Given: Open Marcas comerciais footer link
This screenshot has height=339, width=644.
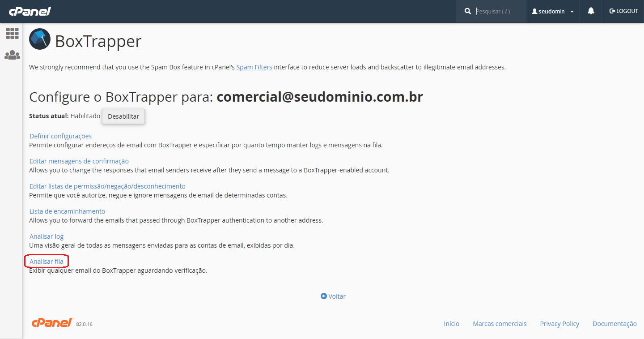Looking at the screenshot, I should pyautogui.click(x=500, y=324).
